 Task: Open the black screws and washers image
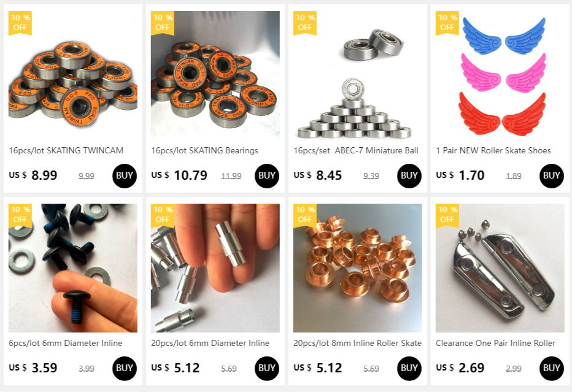pyautogui.click(x=73, y=267)
